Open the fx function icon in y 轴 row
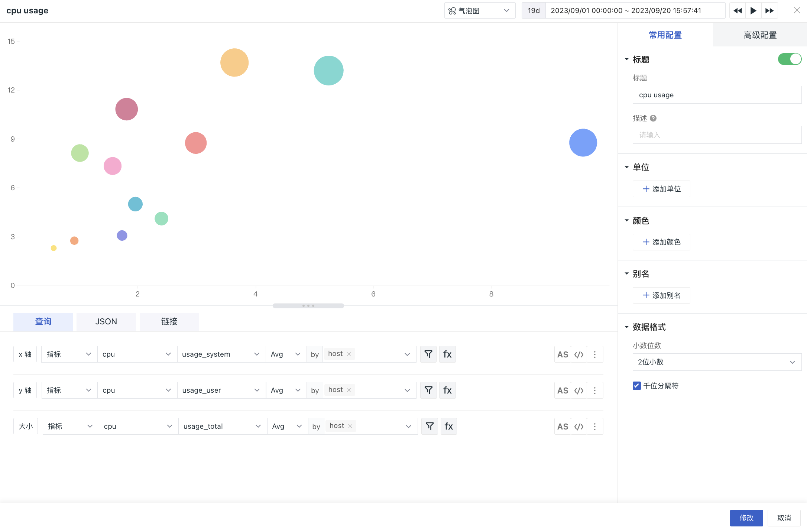807x532 pixels. (447, 390)
